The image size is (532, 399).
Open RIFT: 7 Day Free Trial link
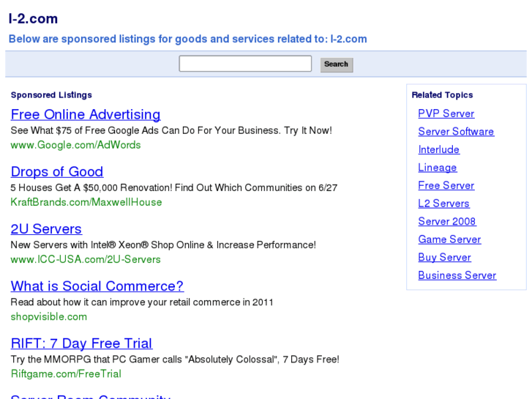point(81,343)
